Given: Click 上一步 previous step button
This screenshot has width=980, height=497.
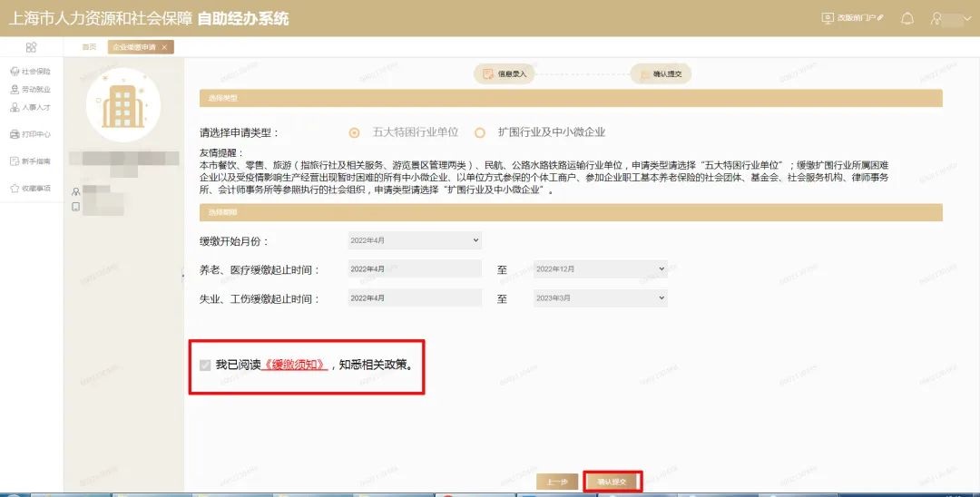Looking at the screenshot, I should [x=557, y=482].
